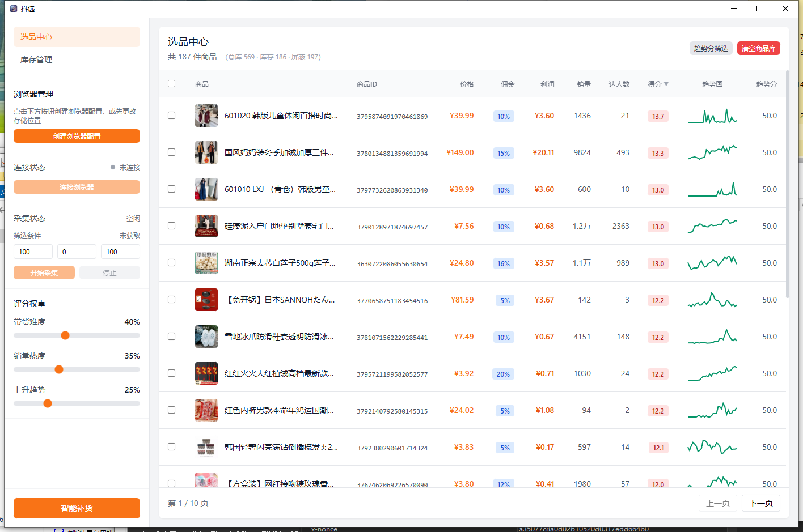The height and width of the screenshot is (532, 803).
Task: Tick the checkbox for 湖南正宗白莲子 product
Action: 172,262
